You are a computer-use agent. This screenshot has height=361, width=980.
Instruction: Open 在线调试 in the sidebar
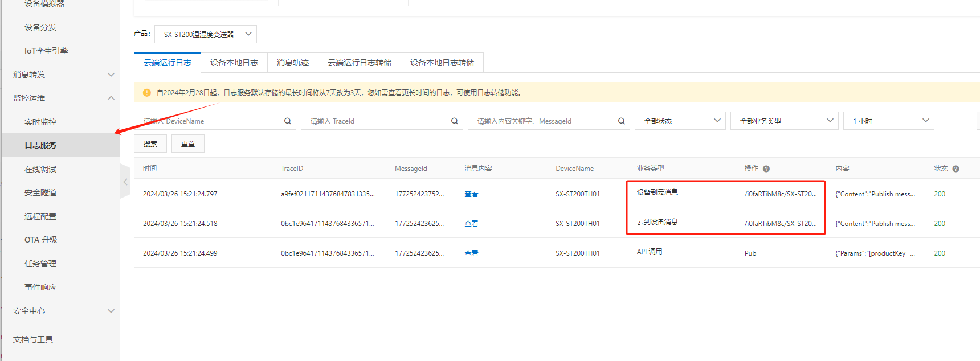40,169
